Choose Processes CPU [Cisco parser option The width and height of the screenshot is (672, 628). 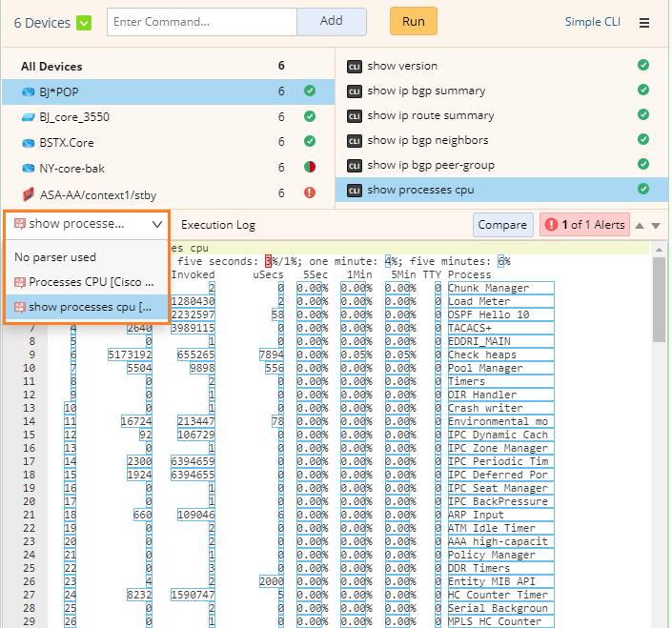[88, 282]
